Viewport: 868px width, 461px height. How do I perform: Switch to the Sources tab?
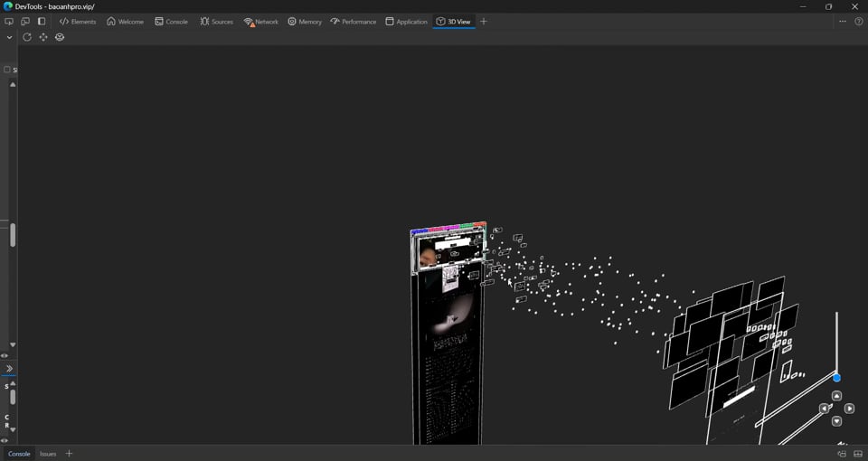(216, 22)
